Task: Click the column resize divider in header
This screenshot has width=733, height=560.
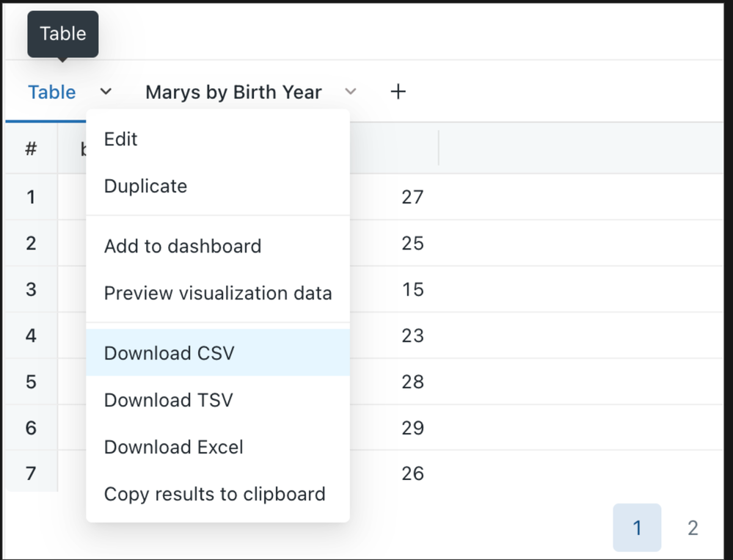Action: pos(439,148)
